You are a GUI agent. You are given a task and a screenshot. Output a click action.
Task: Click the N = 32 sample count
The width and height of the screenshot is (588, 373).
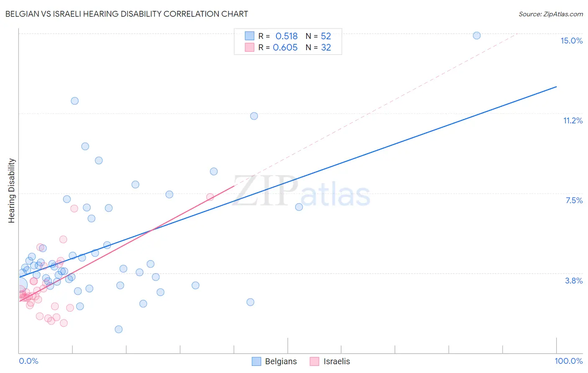(x=318, y=47)
